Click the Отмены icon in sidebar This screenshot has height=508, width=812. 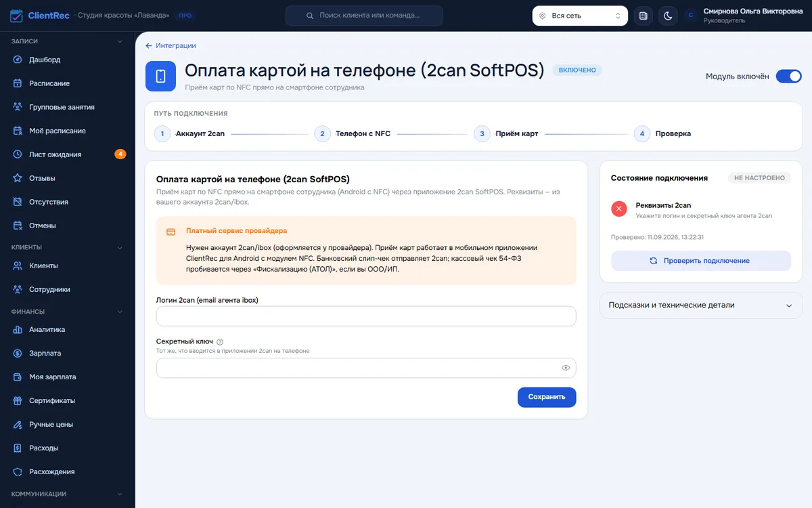pyautogui.click(x=18, y=226)
